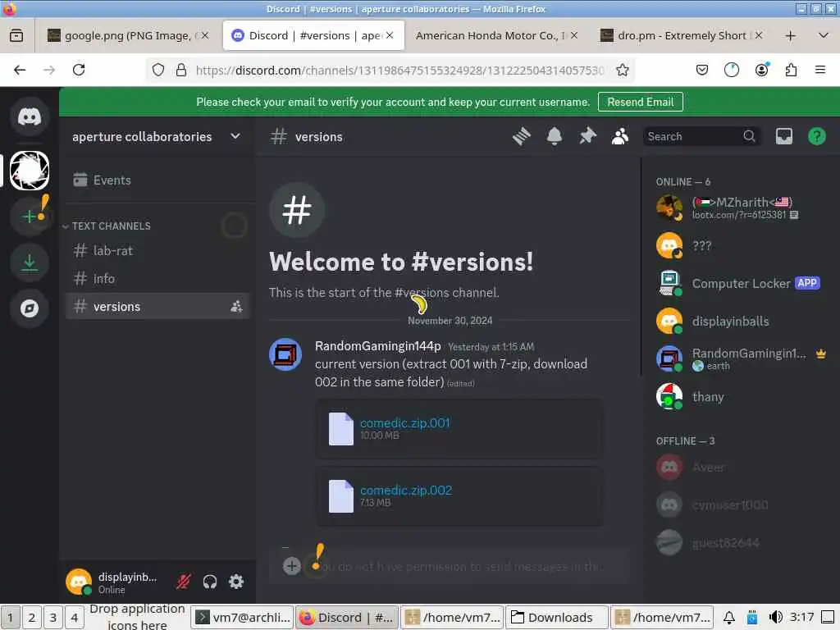Image resolution: width=840 pixels, height=630 pixels.
Task: Click the file icon of comedic.zip.001
Action: pyautogui.click(x=340, y=428)
